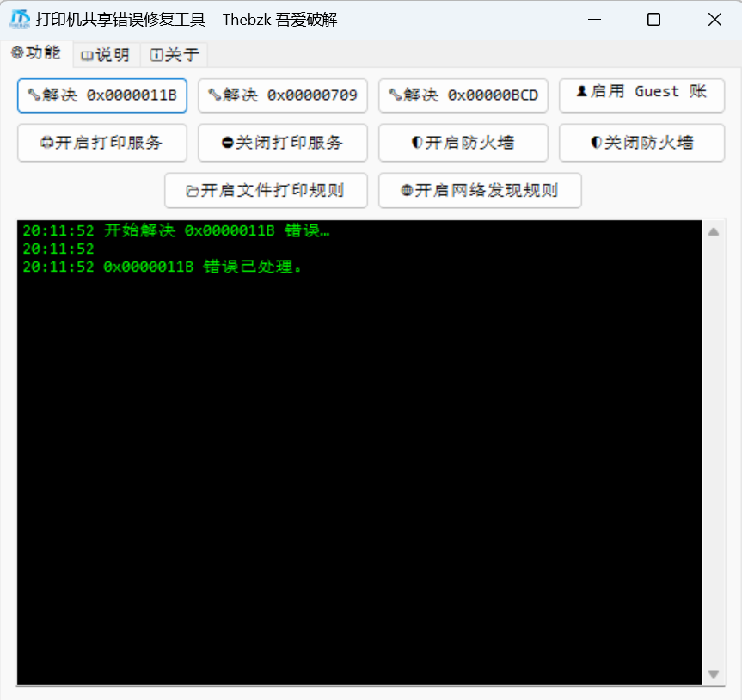
Task: Turn off firewall via 关闭防火墙
Action: 643,143
